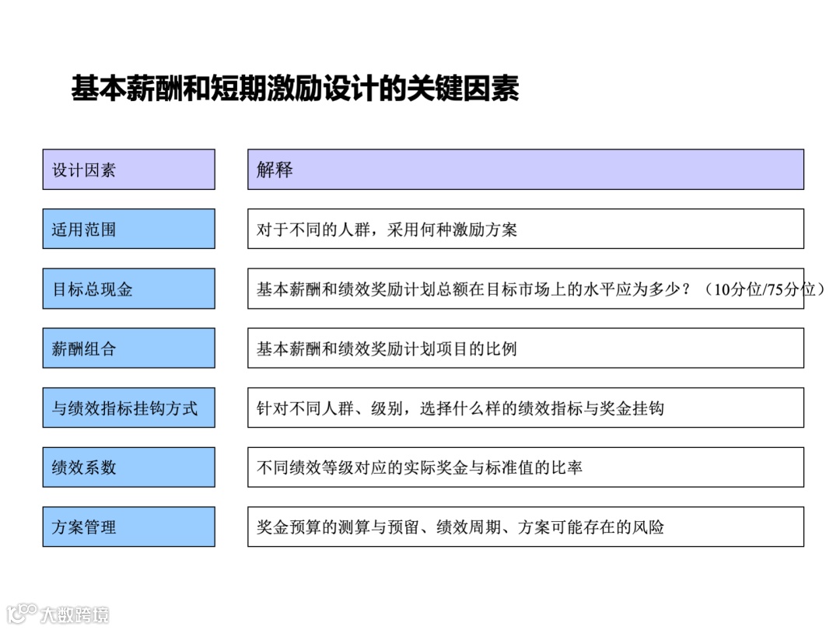Click the 绩效系数 box

(x=128, y=467)
